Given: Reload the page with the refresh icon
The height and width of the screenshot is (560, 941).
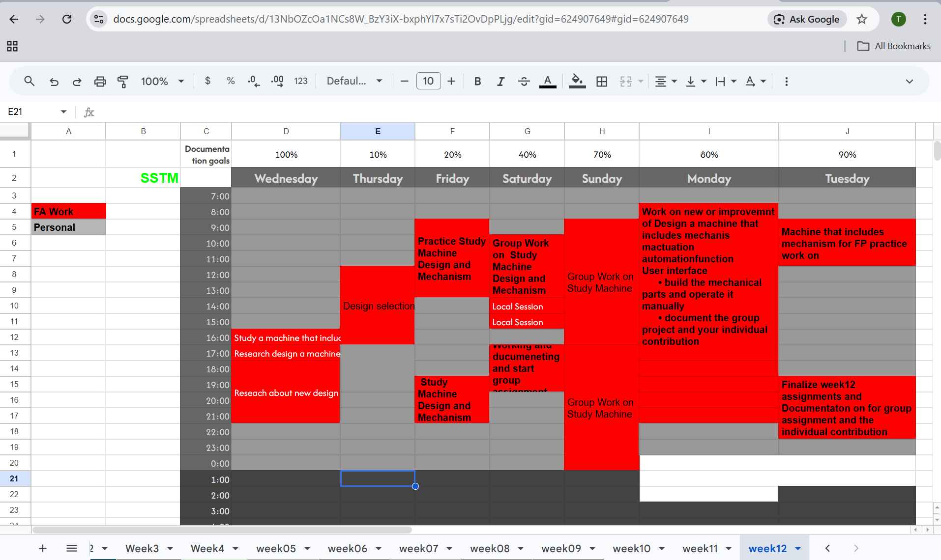Looking at the screenshot, I should tap(67, 19).
